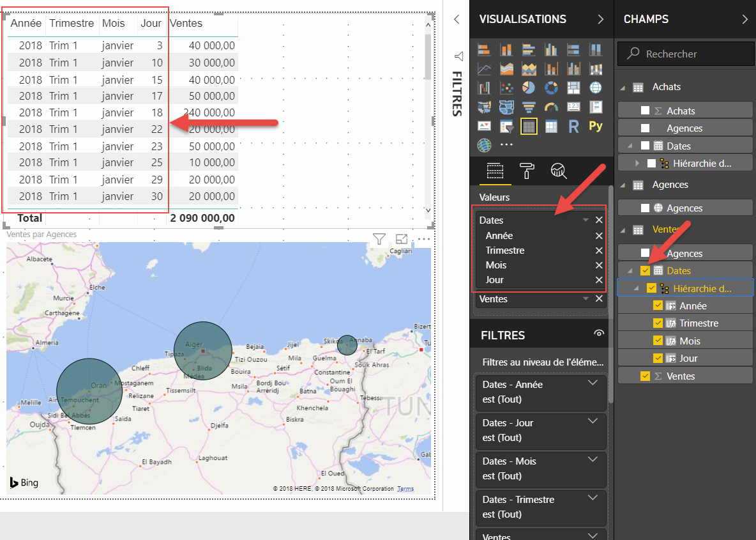Select the matrix visual icon
756x540 pixels.
coord(551,127)
